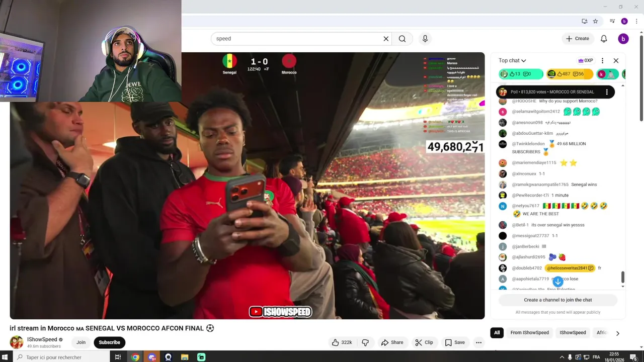Select the All filter chip
This screenshot has height=362, width=644.
pyautogui.click(x=497, y=333)
